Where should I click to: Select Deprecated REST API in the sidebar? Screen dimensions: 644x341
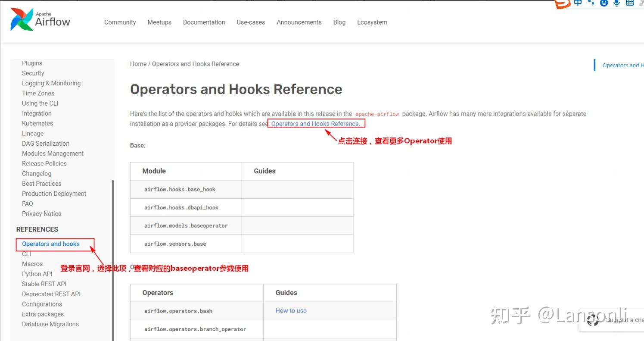(51, 294)
